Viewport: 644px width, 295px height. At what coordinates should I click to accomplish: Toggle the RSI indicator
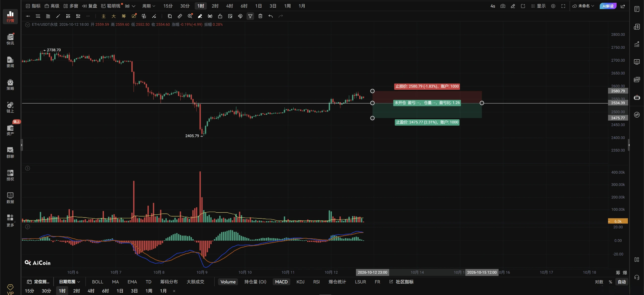coord(316,282)
